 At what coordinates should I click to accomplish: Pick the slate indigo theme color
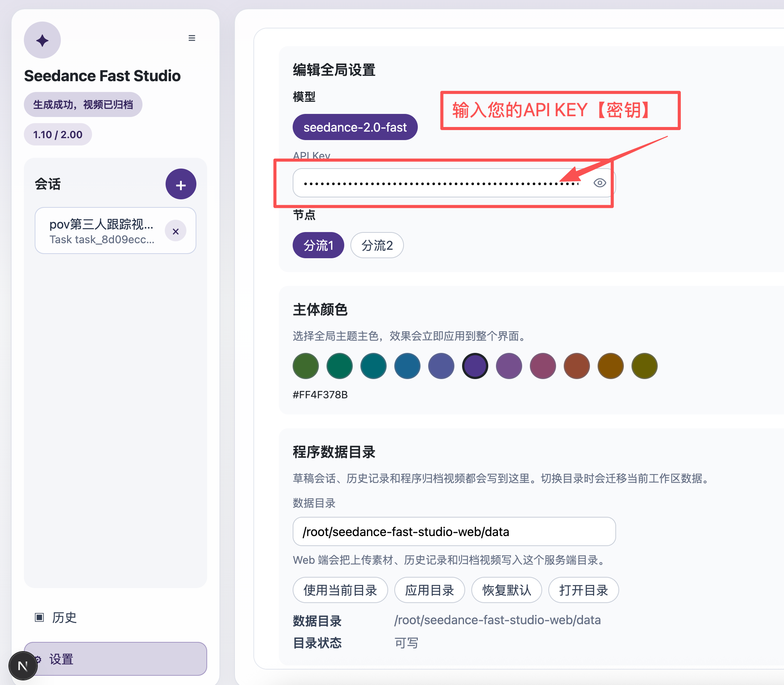coord(441,366)
